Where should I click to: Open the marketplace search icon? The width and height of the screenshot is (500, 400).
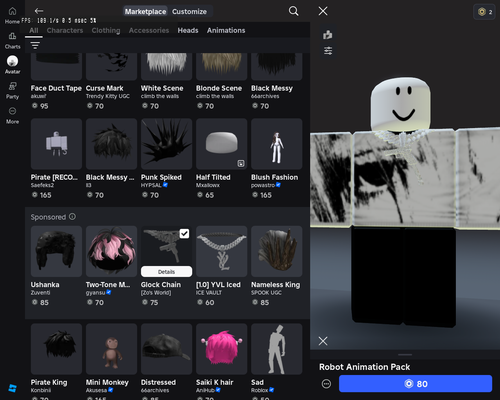click(x=293, y=11)
